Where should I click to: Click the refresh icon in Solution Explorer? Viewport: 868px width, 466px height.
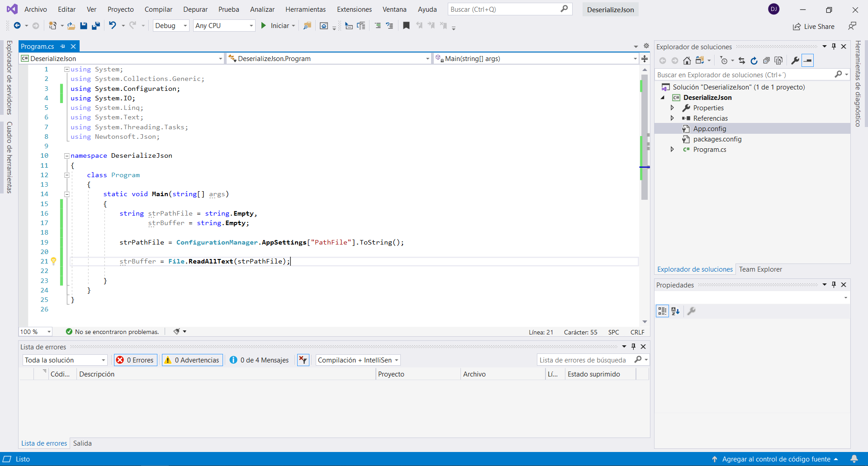754,61
